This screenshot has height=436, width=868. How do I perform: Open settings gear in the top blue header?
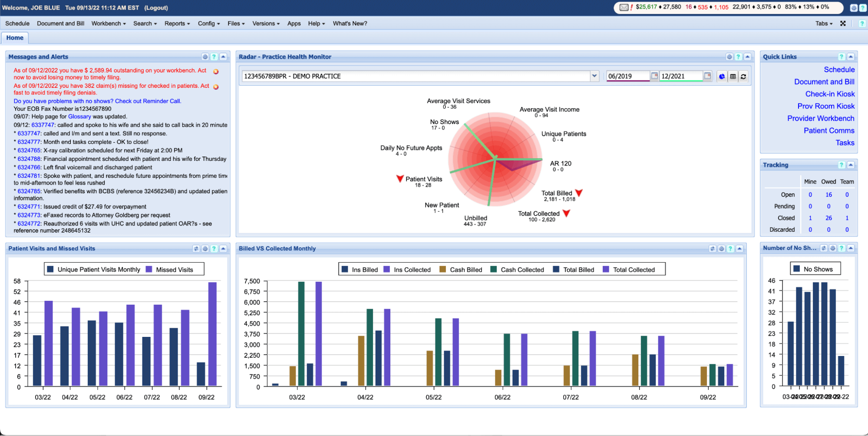click(853, 8)
